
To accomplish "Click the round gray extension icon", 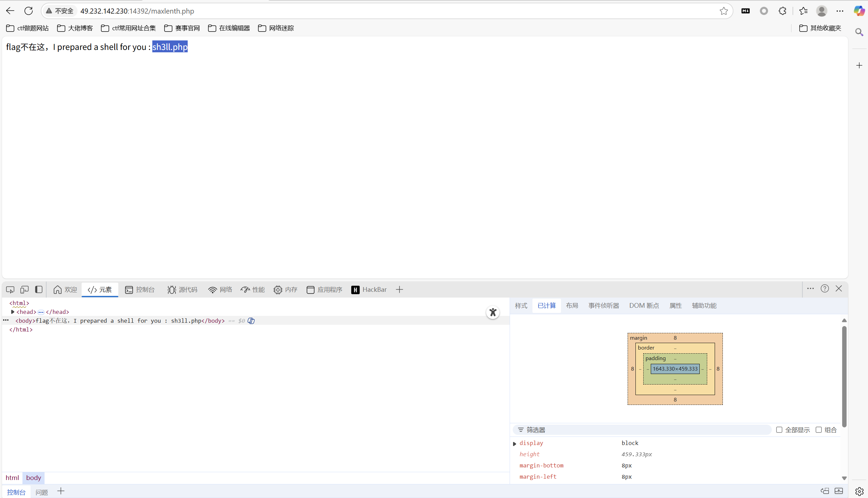I will (764, 11).
